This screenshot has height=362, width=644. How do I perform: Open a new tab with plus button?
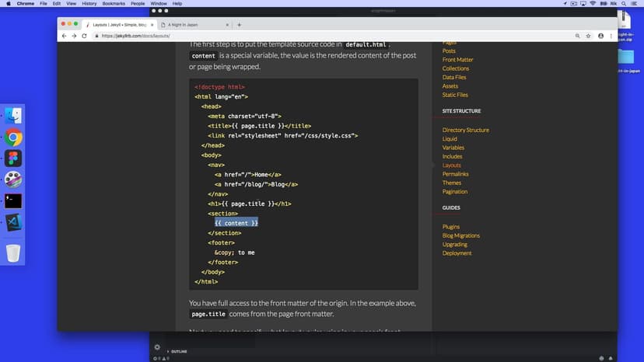click(239, 25)
